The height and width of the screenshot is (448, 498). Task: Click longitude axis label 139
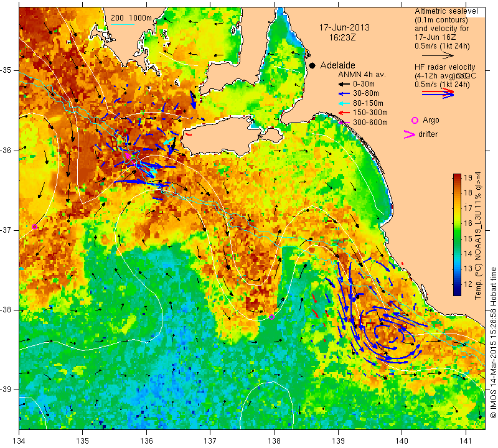coord(338,441)
